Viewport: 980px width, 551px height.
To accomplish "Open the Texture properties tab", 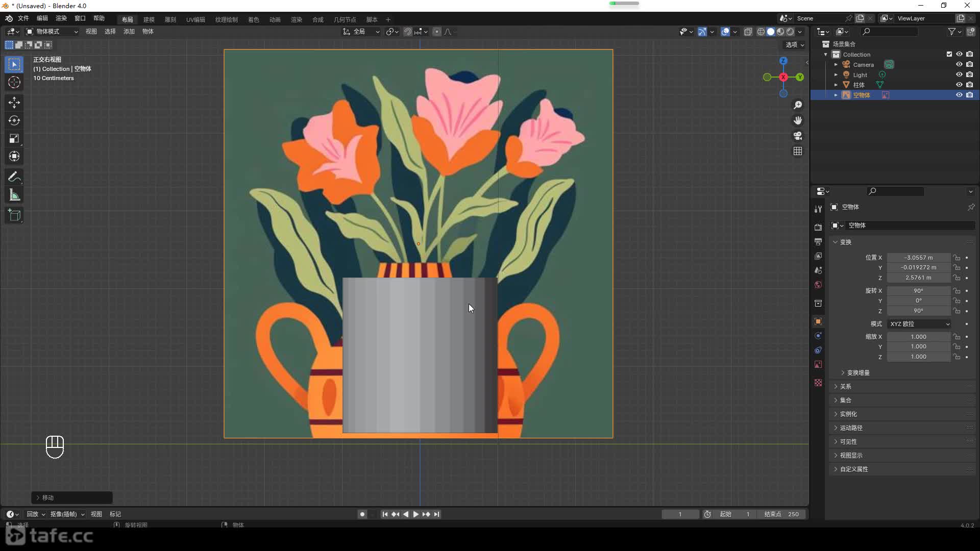I will point(818,383).
